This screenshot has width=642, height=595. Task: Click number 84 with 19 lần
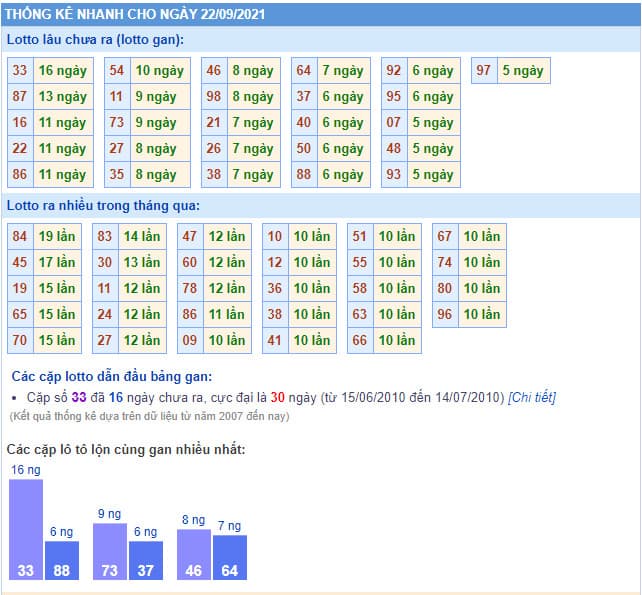point(20,237)
